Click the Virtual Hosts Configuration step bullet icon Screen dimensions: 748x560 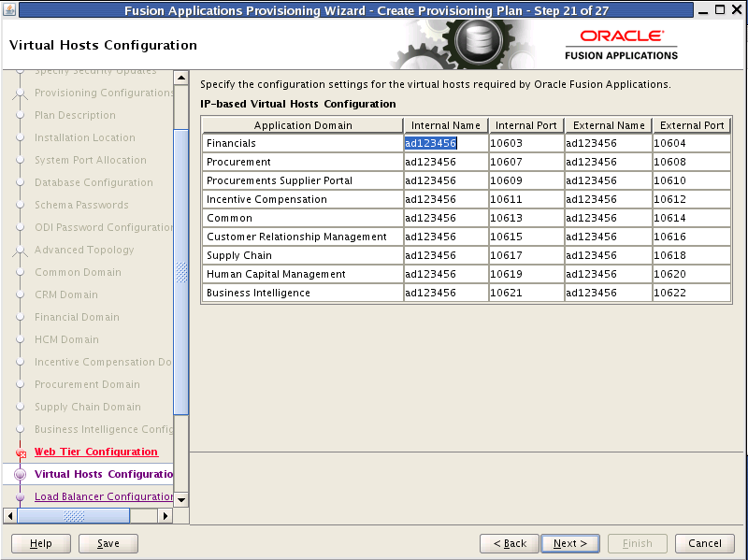click(x=20, y=475)
